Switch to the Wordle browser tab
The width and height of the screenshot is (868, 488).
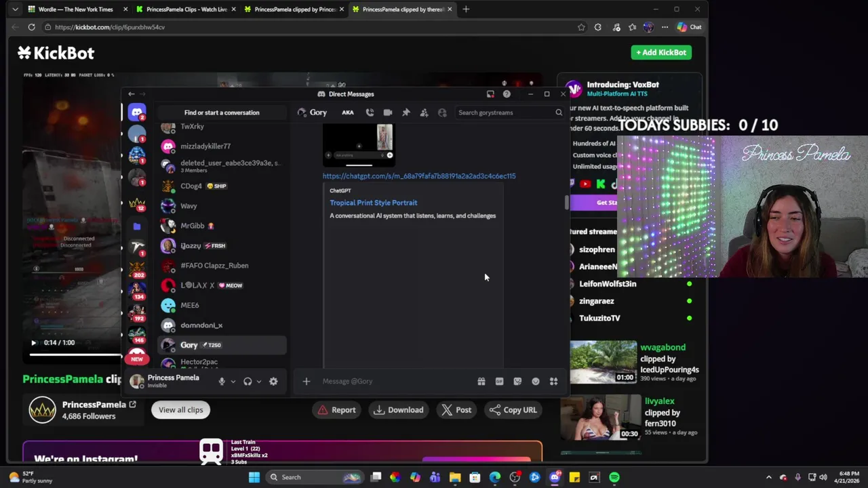[x=77, y=9]
